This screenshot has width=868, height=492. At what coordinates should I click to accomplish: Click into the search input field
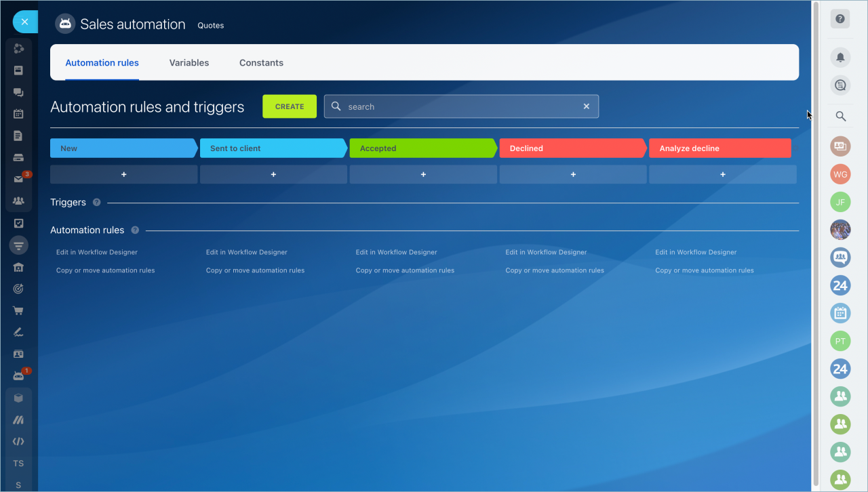[x=461, y=106]
